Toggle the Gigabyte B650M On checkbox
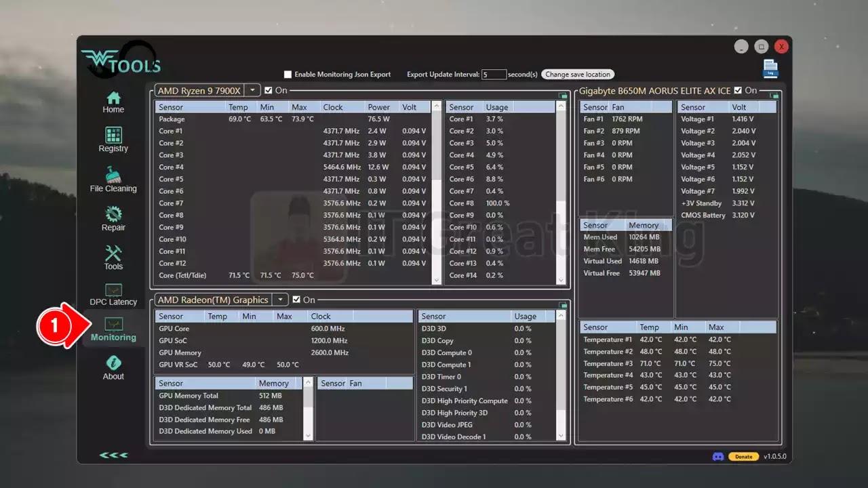868x488 pixels. 738,90
